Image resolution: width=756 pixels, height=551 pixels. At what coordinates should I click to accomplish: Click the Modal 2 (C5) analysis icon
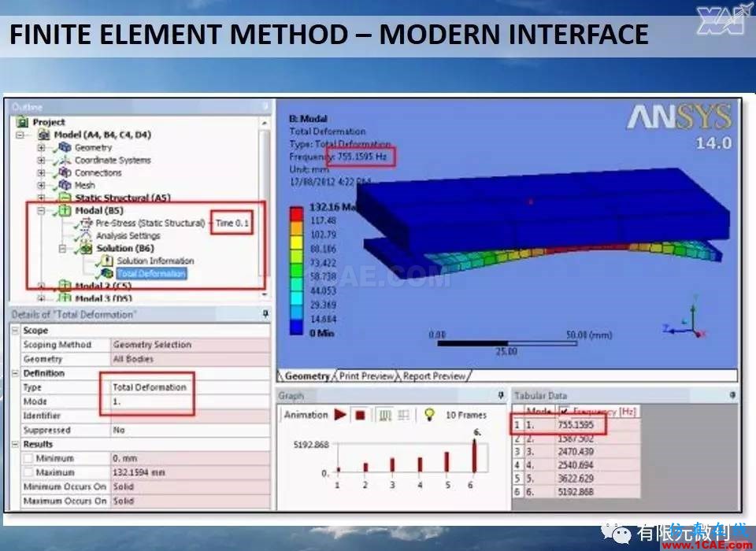pyautogui.click(x=65, y=286)
